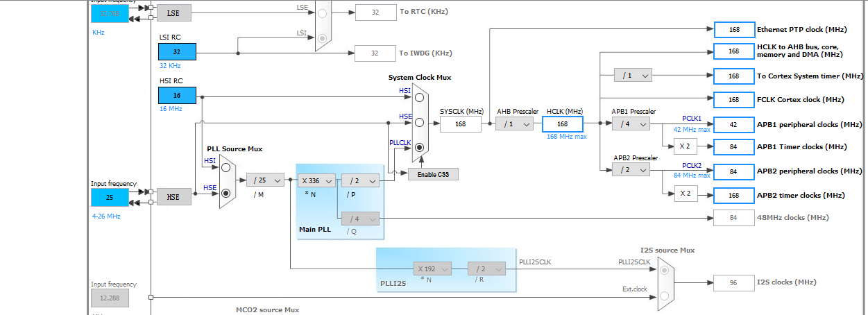This screenshot has width=868, height=315.
Task: Click the X 2 multiplier box for APB1 timer
Action: point(685,146)
